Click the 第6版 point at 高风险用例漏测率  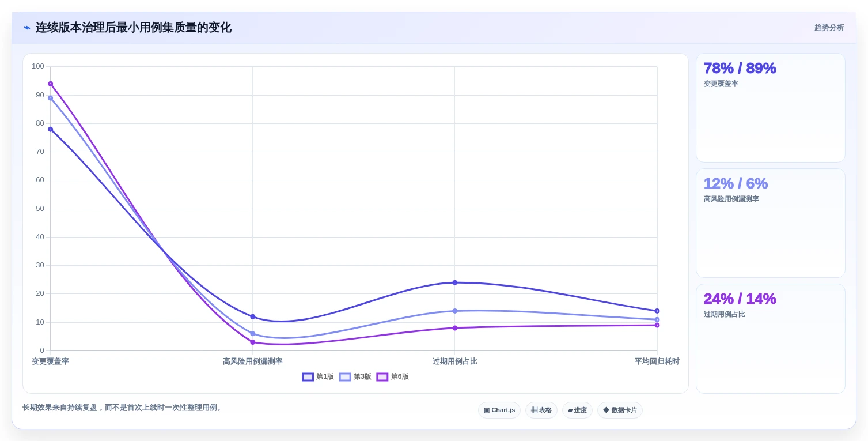click(253, 342)
